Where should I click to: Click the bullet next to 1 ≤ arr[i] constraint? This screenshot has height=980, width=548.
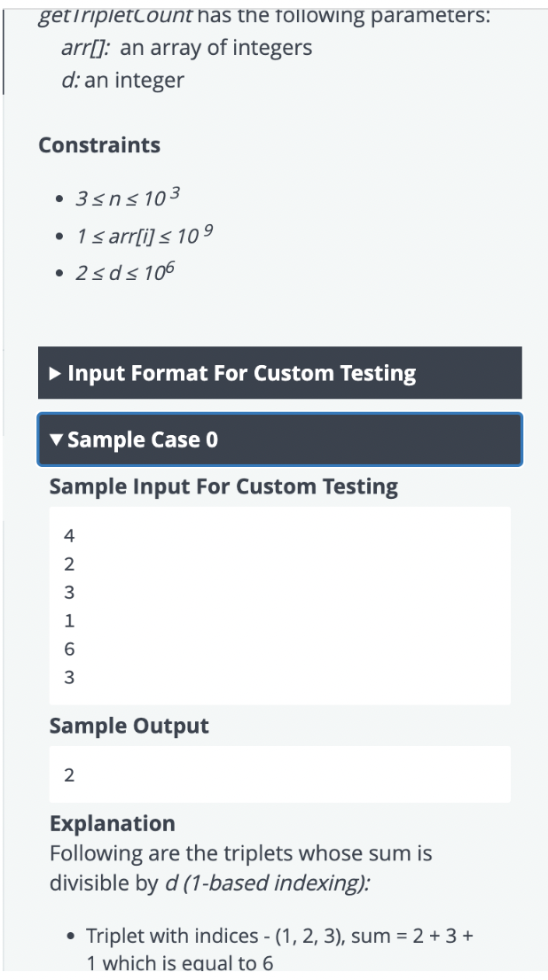click(x=60, y=234)
